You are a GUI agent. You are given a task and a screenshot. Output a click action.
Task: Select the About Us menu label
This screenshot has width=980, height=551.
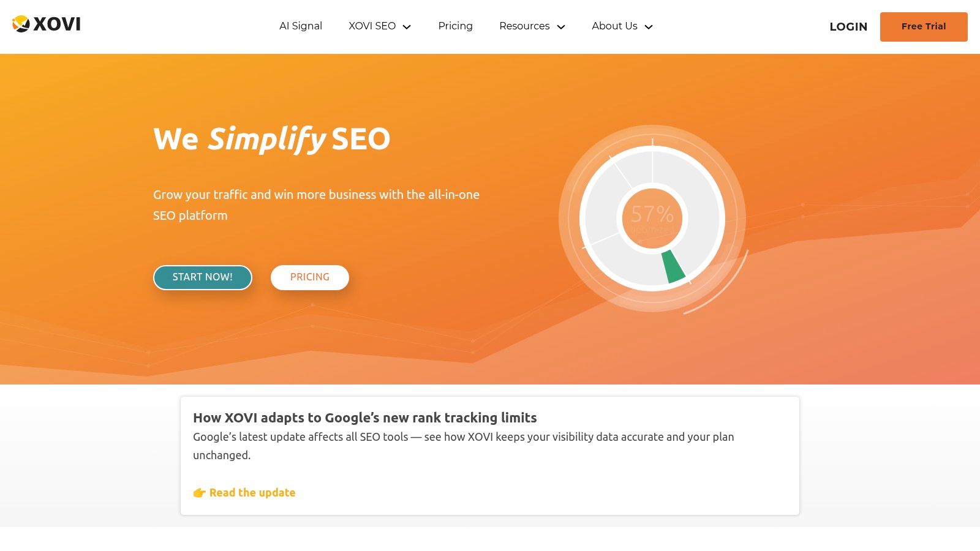point(614,26)
